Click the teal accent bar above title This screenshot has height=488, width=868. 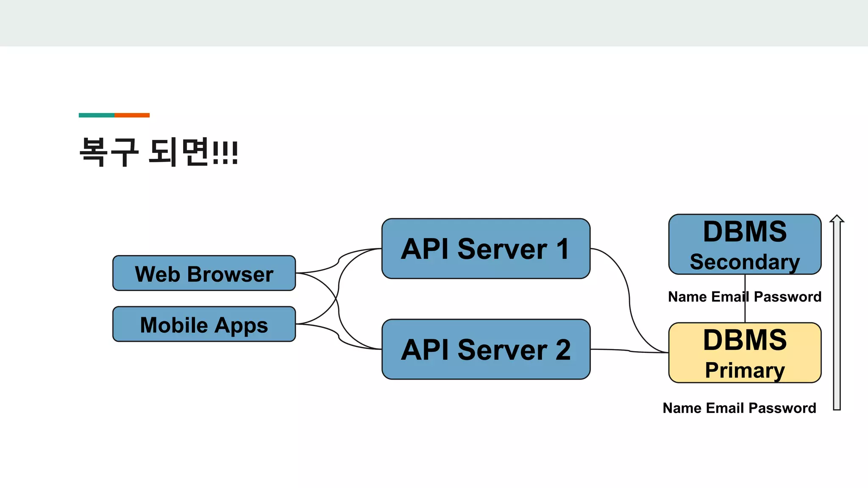pyautogui.click(x=96, y=115)
